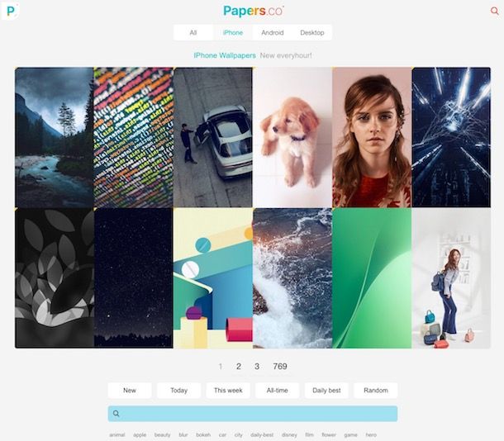Focus the blue search input field

pyautogui.click(x=253, y=414)
